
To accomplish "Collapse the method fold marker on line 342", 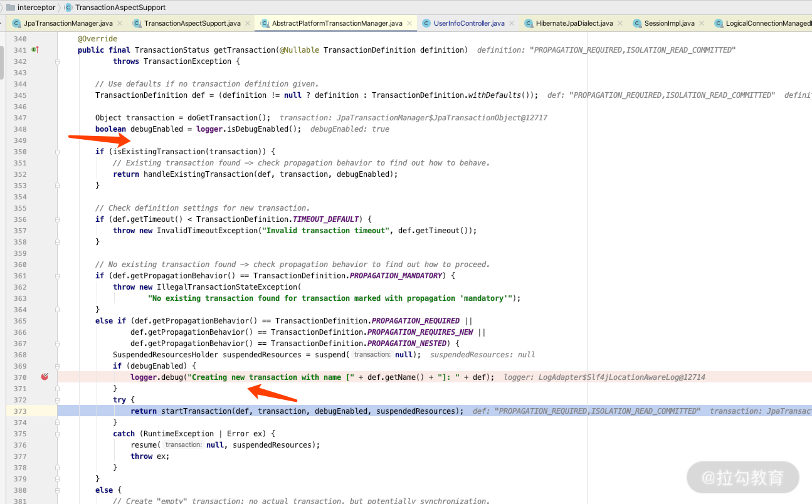I will coord(57,61).
